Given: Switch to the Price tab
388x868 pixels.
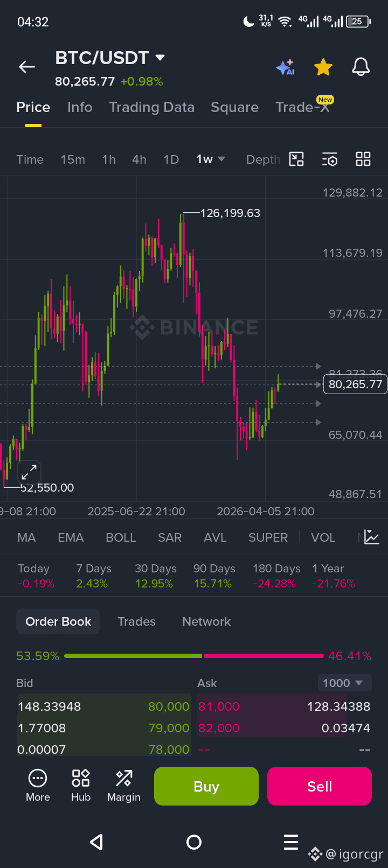Looking at the screenshot, I should (33, 107).
